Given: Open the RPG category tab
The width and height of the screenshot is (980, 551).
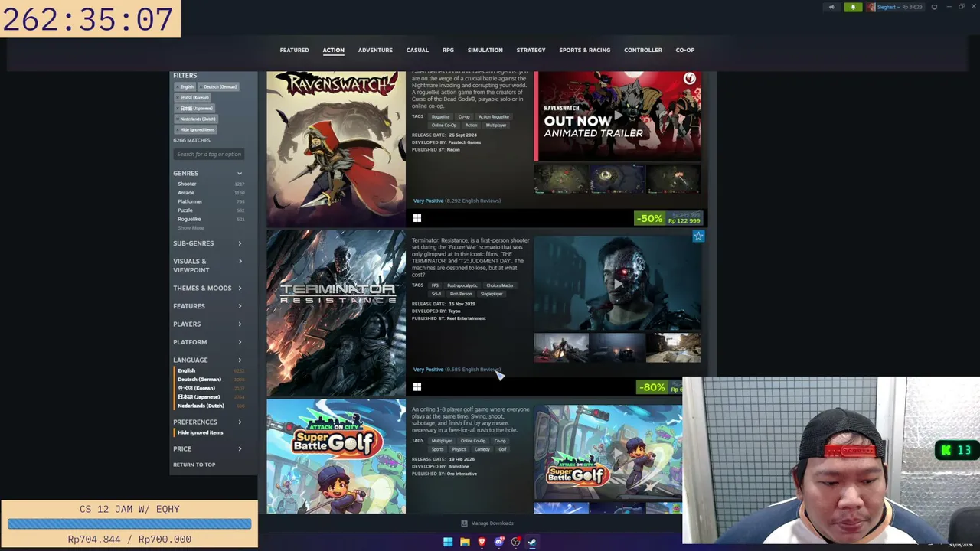Looking at the screenshot, I should pyautogui.click(x=448, y=51).
